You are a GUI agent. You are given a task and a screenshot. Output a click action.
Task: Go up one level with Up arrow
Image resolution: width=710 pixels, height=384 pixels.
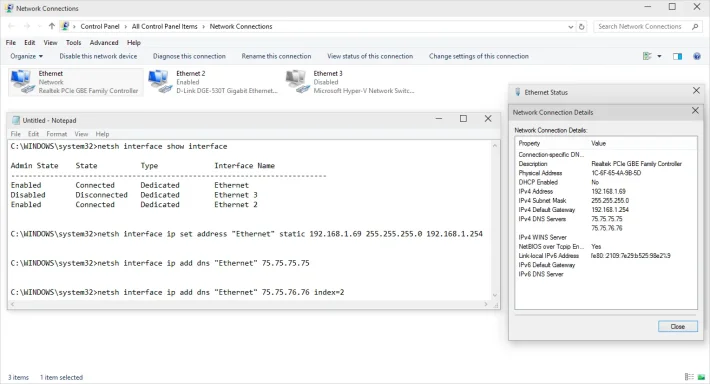[52, 26]
